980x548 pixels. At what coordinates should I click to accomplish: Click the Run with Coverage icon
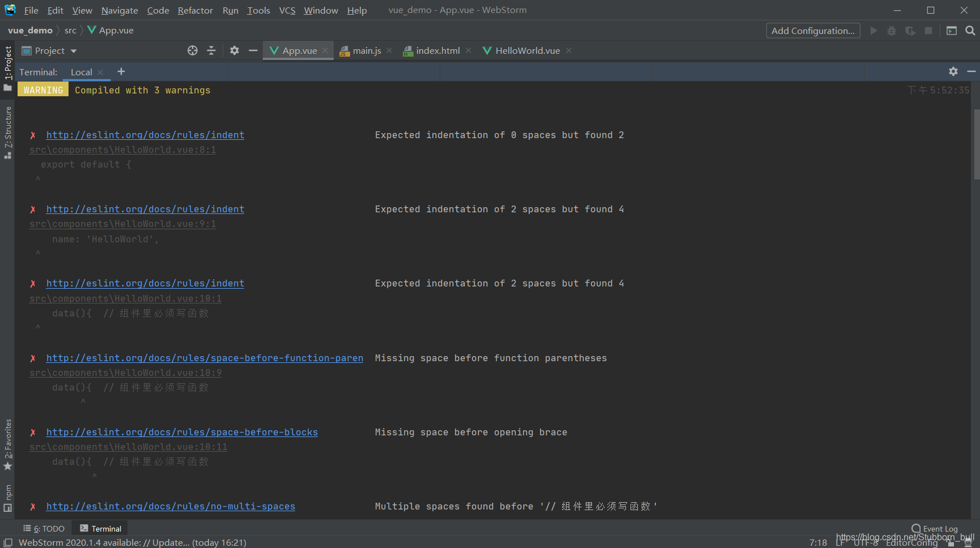click(x=910, y=31)
